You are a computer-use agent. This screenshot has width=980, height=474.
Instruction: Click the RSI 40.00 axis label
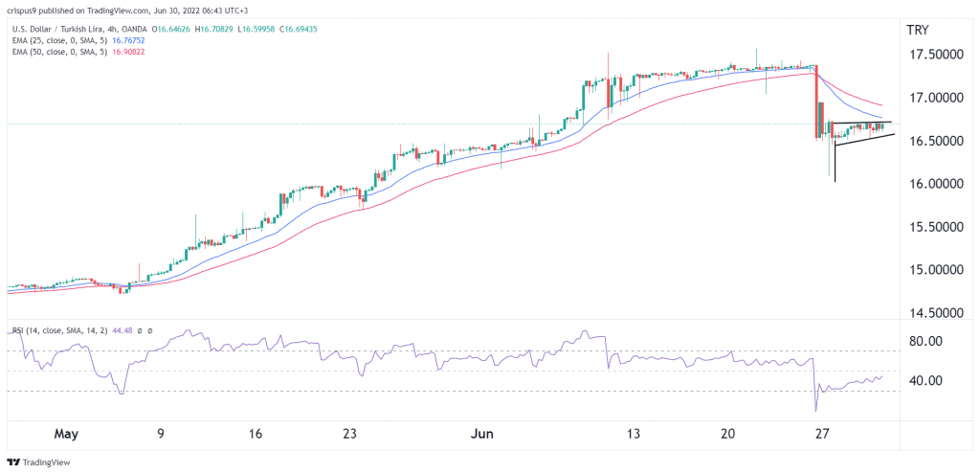click(x=926, y=381)
